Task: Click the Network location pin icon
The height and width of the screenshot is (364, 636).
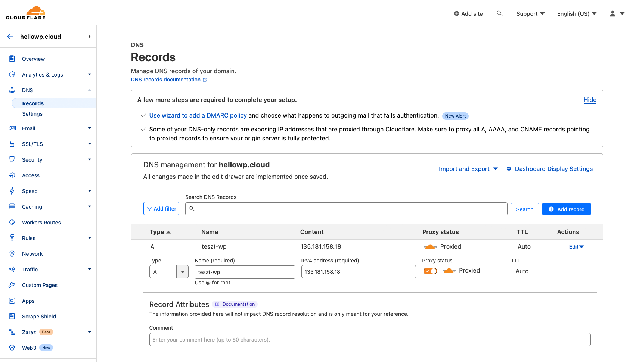Action: click(x=12, y=253)
